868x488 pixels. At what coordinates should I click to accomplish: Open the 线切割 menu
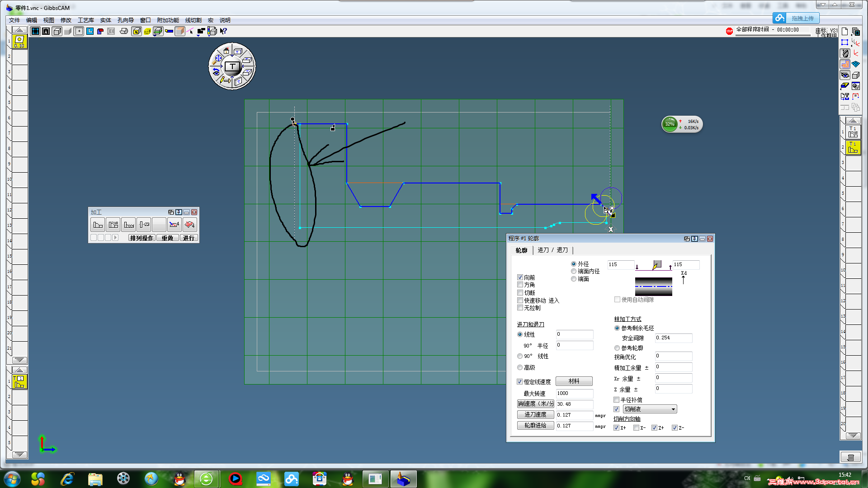(193, 20)
